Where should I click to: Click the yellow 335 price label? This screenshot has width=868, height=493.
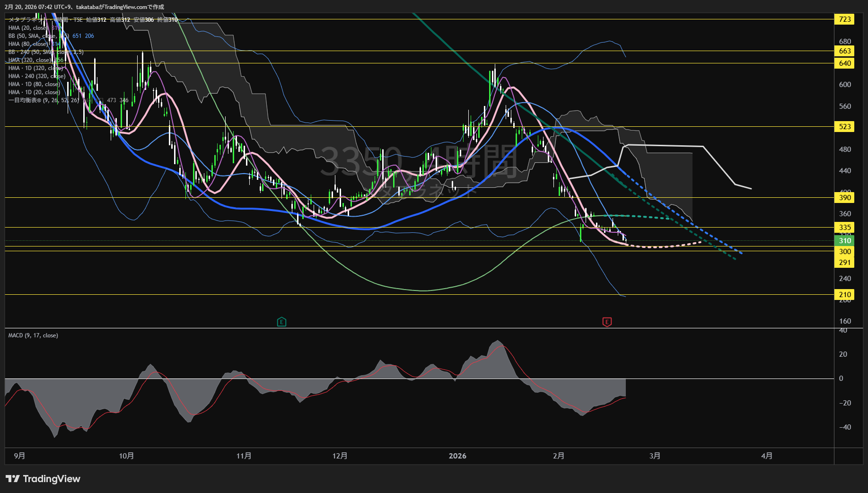844,228
